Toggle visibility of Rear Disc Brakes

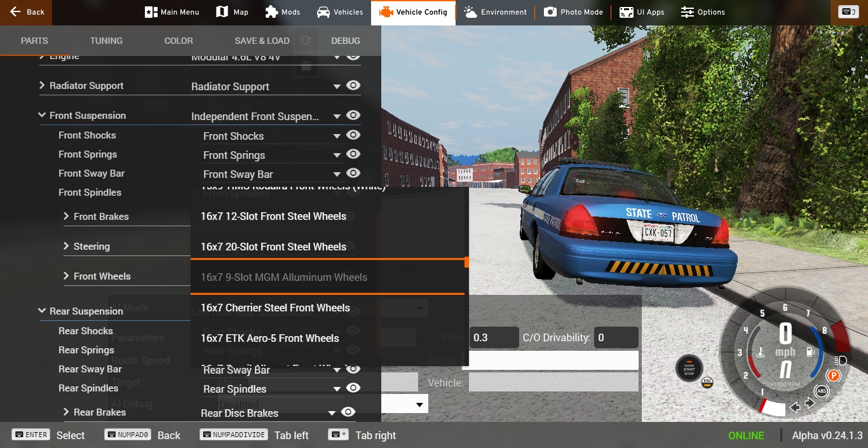(x=348, y=412)
